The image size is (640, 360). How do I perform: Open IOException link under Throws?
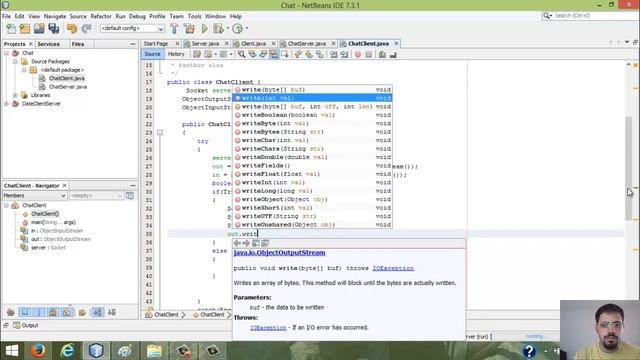click(x=268, y=327)
